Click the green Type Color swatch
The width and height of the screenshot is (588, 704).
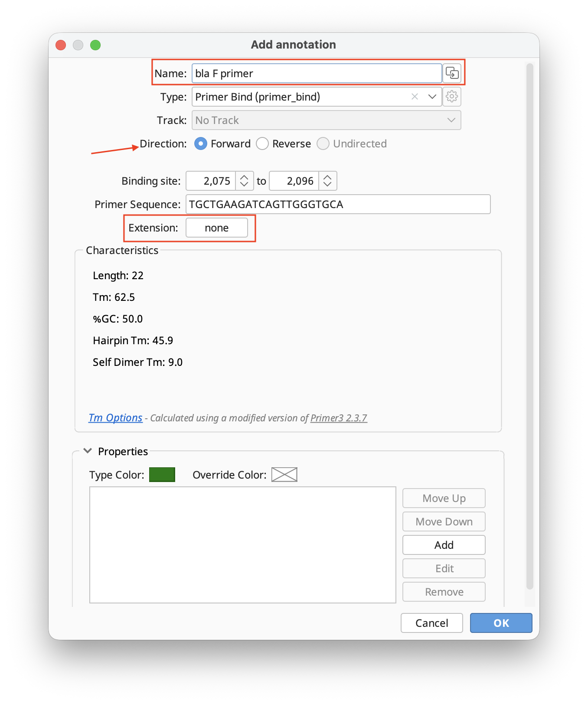pyautogui.click(x=162, y=475)
